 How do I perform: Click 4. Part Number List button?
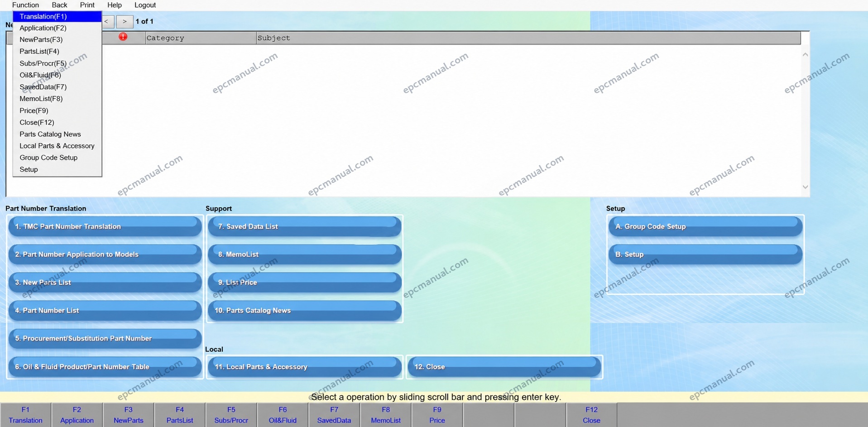105,311
